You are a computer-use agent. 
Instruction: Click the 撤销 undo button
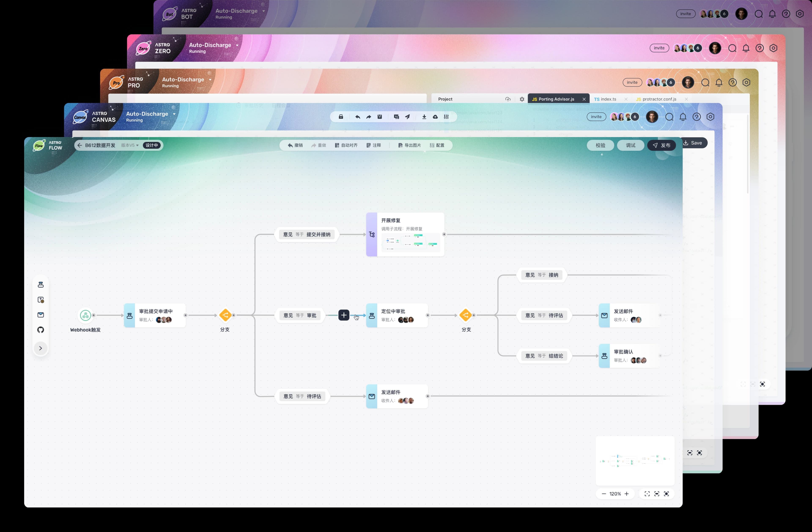click(295, 145)
